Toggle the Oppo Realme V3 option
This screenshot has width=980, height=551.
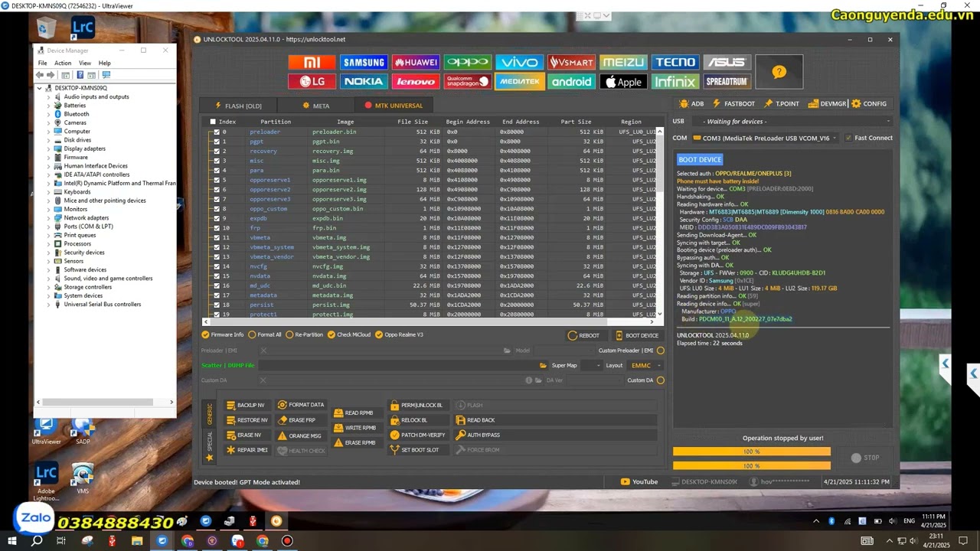pos(399,334)
